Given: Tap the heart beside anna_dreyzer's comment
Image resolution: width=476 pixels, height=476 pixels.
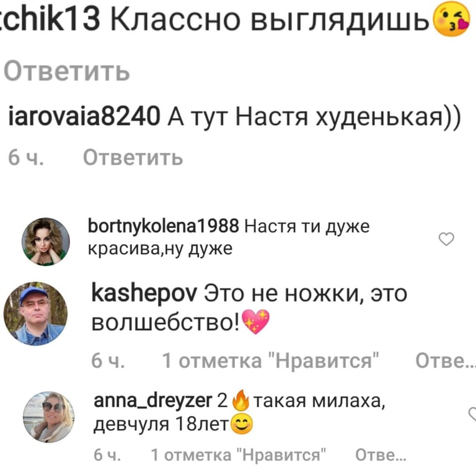Looking at the screenshot, I should point(472,414).
